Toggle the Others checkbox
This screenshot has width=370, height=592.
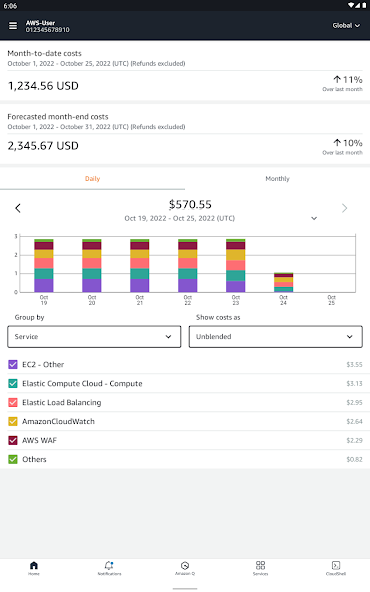[13, 459]
